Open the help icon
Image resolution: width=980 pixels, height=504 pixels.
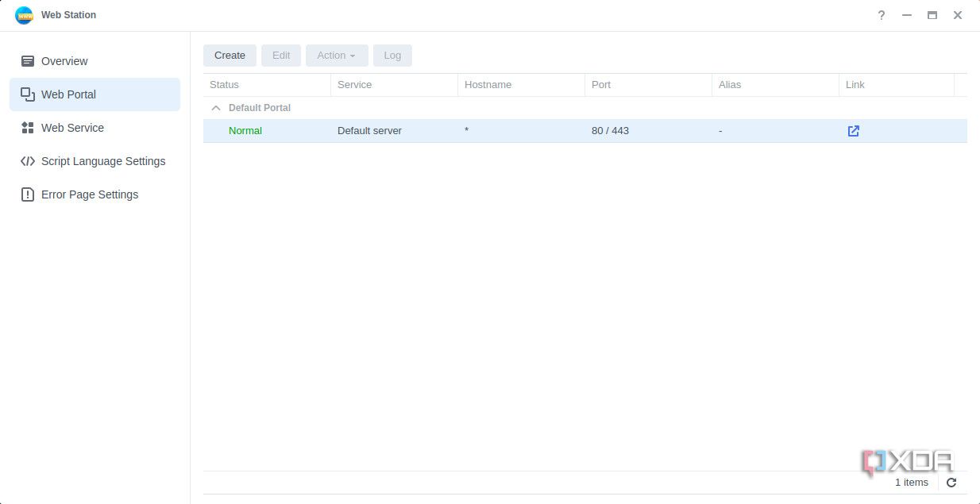(881, 15)
